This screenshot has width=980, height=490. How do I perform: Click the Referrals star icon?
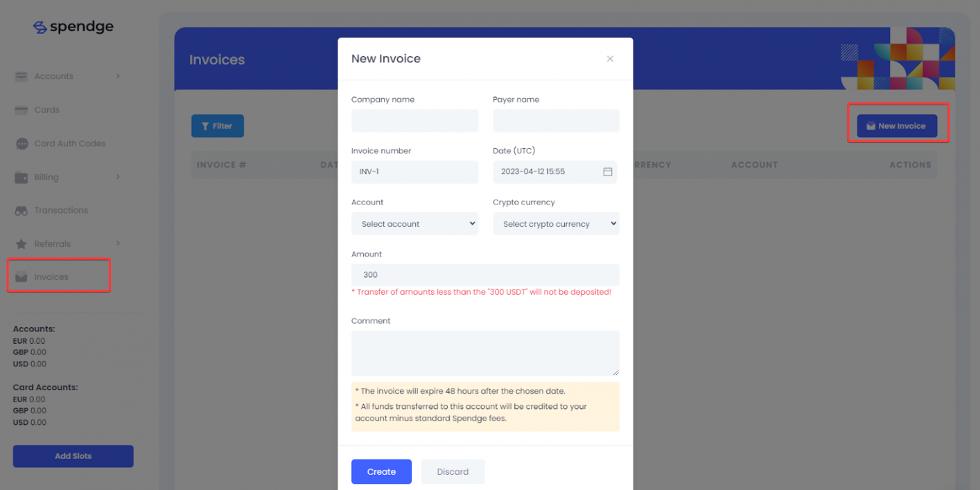pos(21,244)
